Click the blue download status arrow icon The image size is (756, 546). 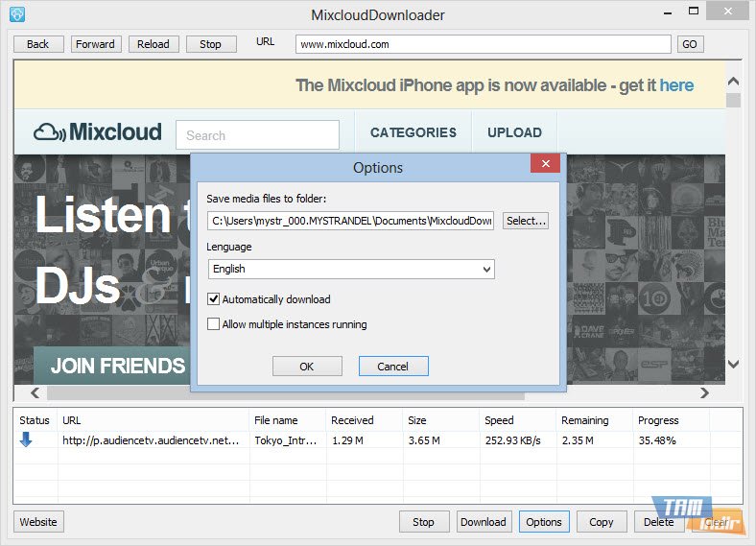pyautogui.click(x=26, y=439)
